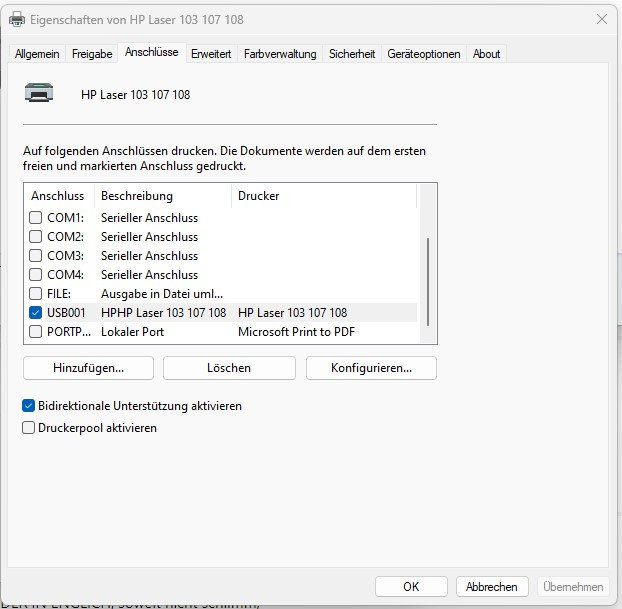This screenshot has height=609, width=622.
Task: Disable Bidirektionale Unterstützung aktivieren
Action: click(x=29, y=405)
